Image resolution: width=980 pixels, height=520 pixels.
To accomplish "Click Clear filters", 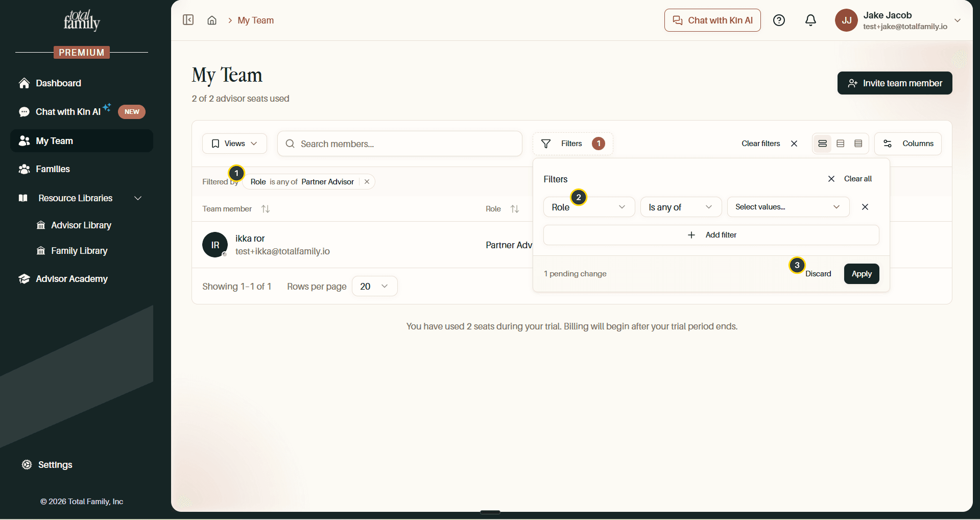I will 770,144.
